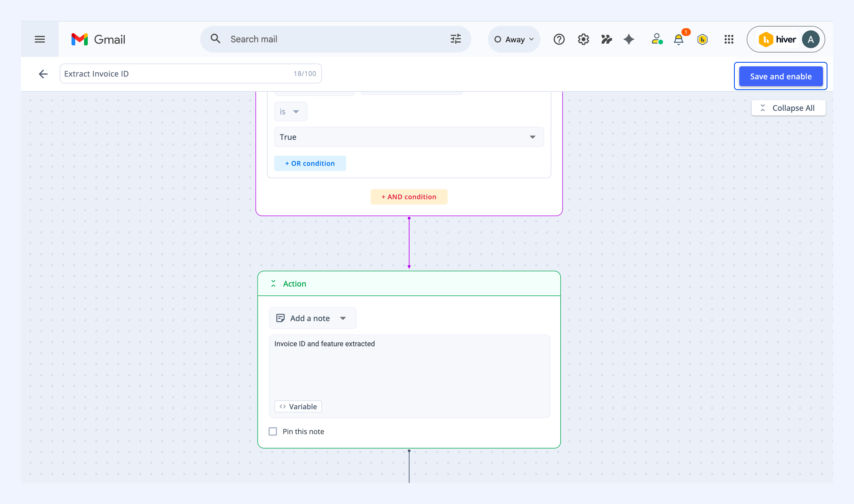Click Save and enable
854x504 pixels.
pos(781,77)
